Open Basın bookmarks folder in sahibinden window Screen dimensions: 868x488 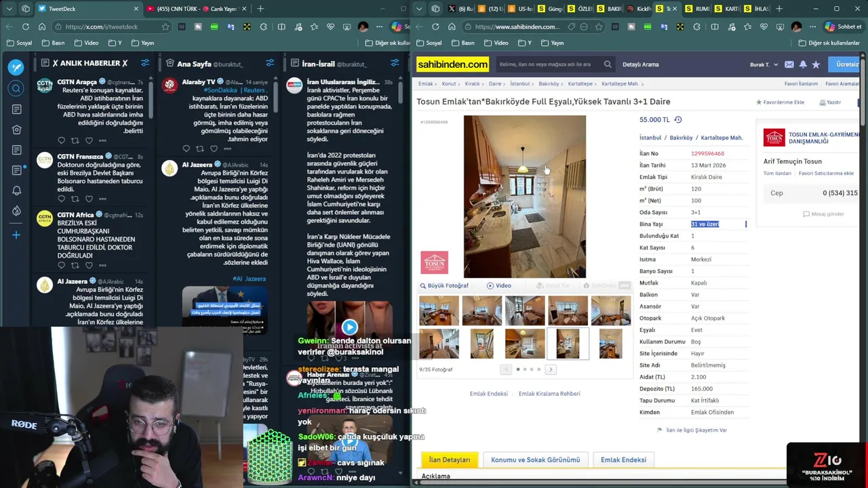(x=462, y=43)
